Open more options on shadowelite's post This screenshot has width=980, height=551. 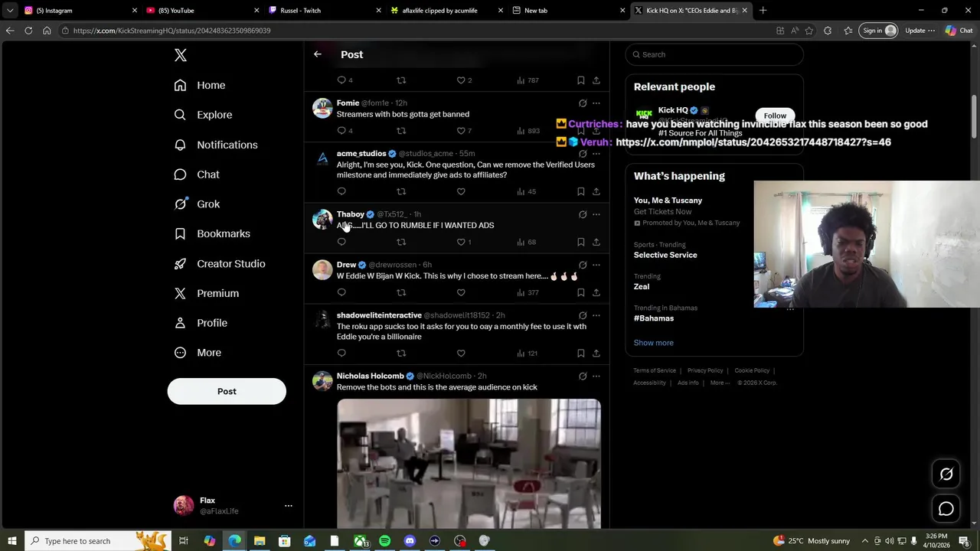[596, 315]
